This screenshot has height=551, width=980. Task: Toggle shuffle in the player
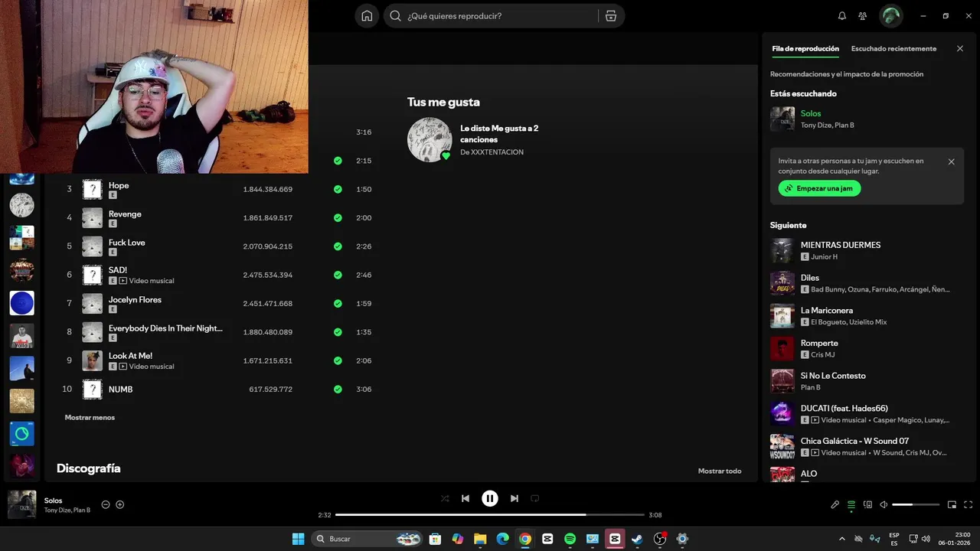(x=445, y=498)
